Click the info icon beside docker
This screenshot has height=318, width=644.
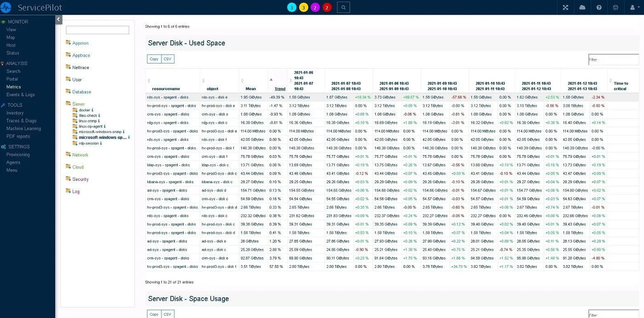(92, 110)
